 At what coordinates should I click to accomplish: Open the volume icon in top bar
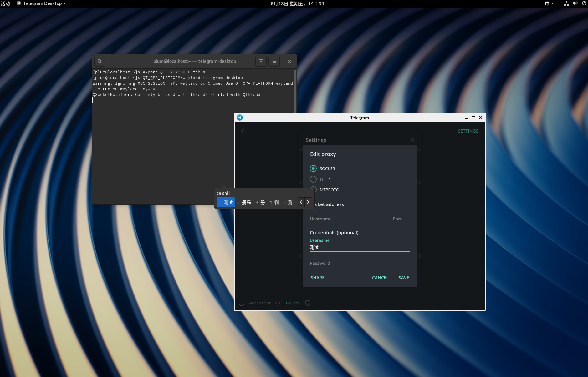point(575,3)
